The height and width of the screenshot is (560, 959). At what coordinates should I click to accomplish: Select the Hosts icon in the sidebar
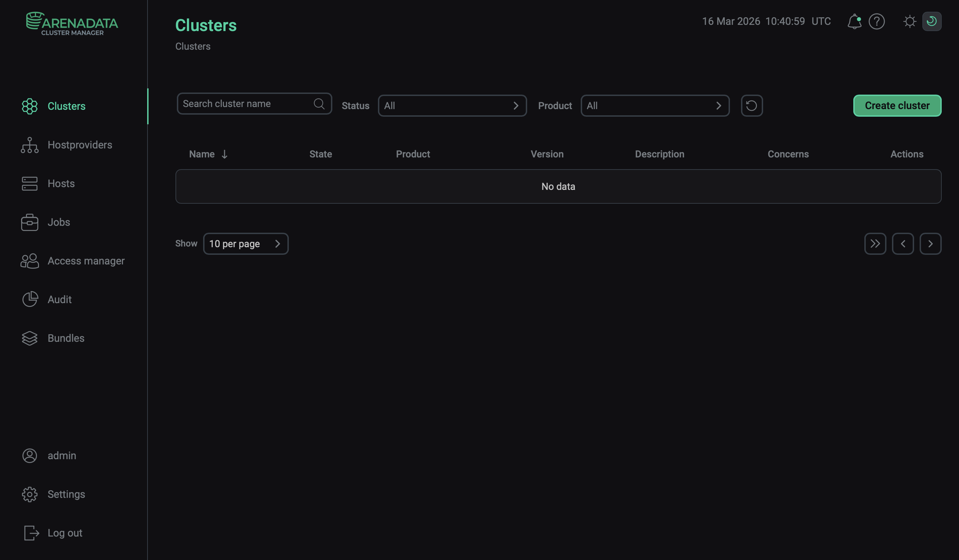tap(61, 183)
